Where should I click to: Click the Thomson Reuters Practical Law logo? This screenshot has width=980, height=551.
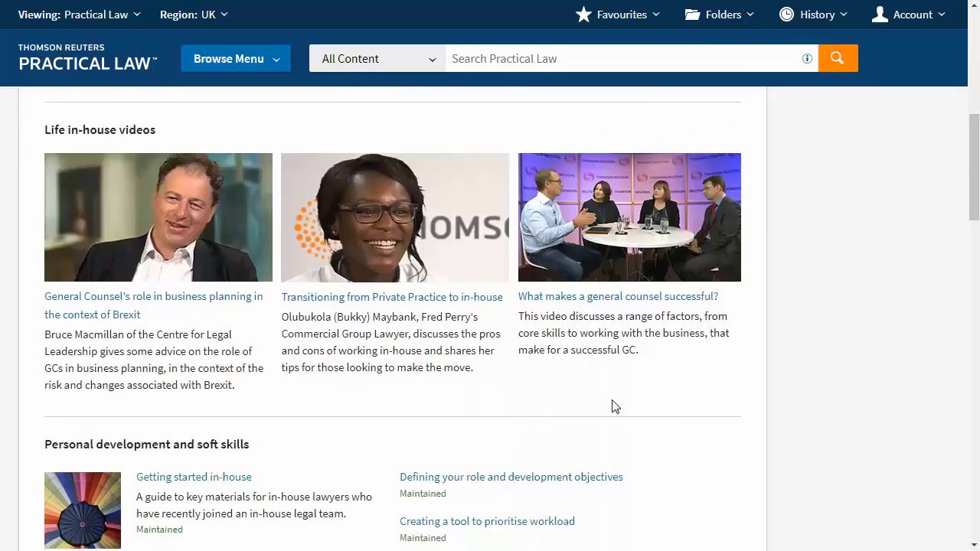(87, 58)
